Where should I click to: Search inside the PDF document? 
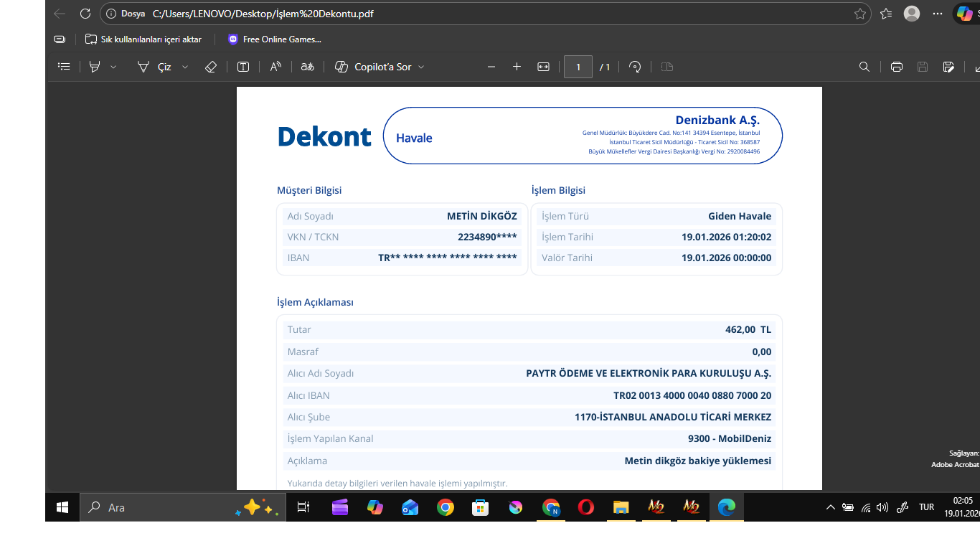pyautogui.click(x=864, y=67)
